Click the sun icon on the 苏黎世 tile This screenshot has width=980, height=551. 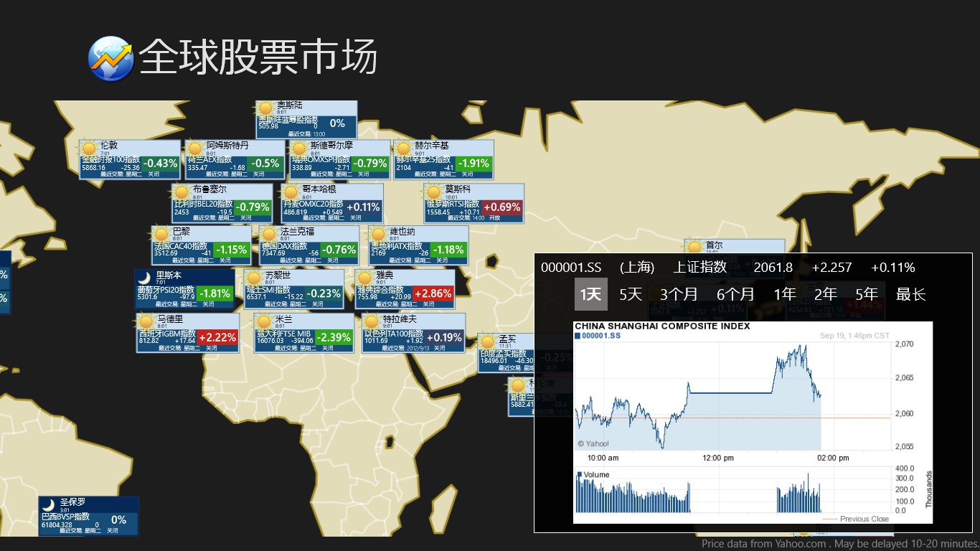(x=254, y=277)
